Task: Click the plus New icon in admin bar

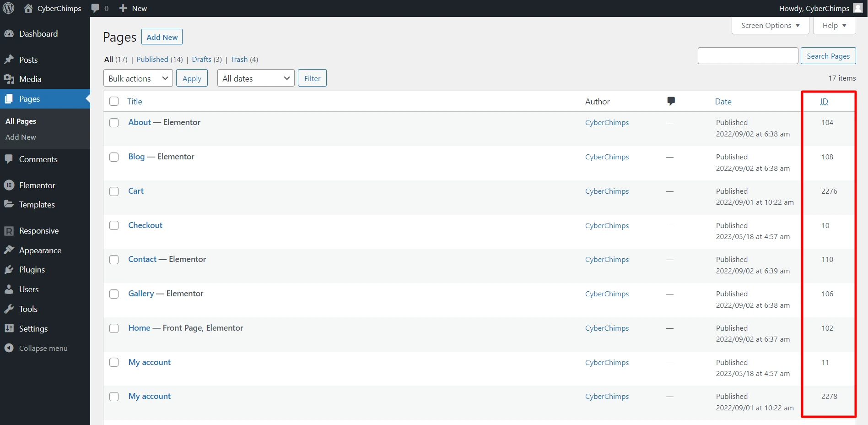Action: point(123,8)
